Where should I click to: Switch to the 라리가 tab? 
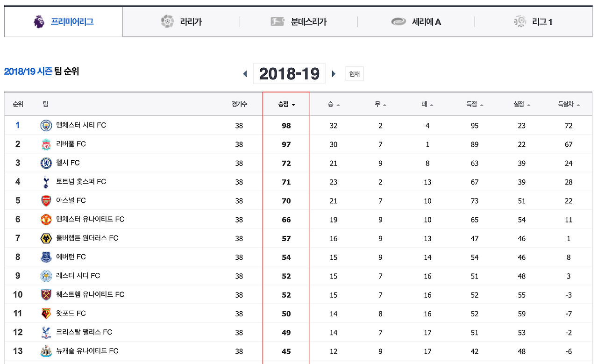pyautogui.click(x=181, y=21)
